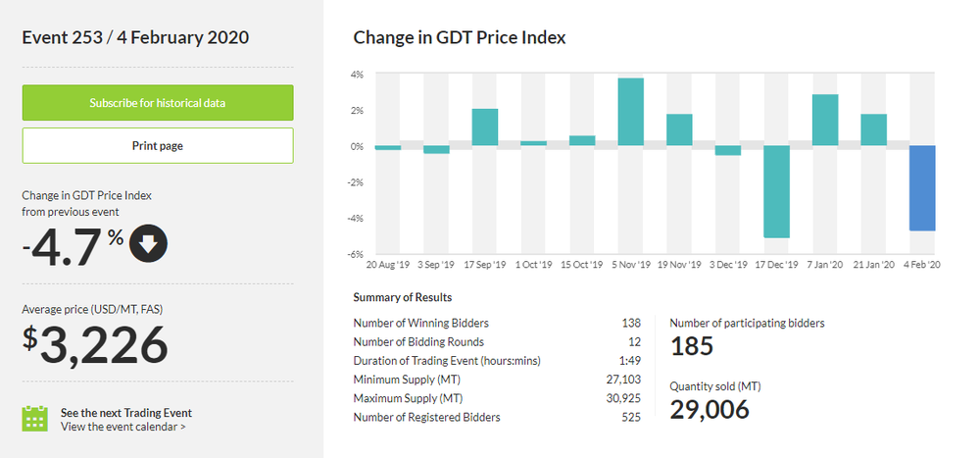Click the 5 Nov '19 tallest bar
The height and width of the screenshot is (458, 980).
[630, 112]
